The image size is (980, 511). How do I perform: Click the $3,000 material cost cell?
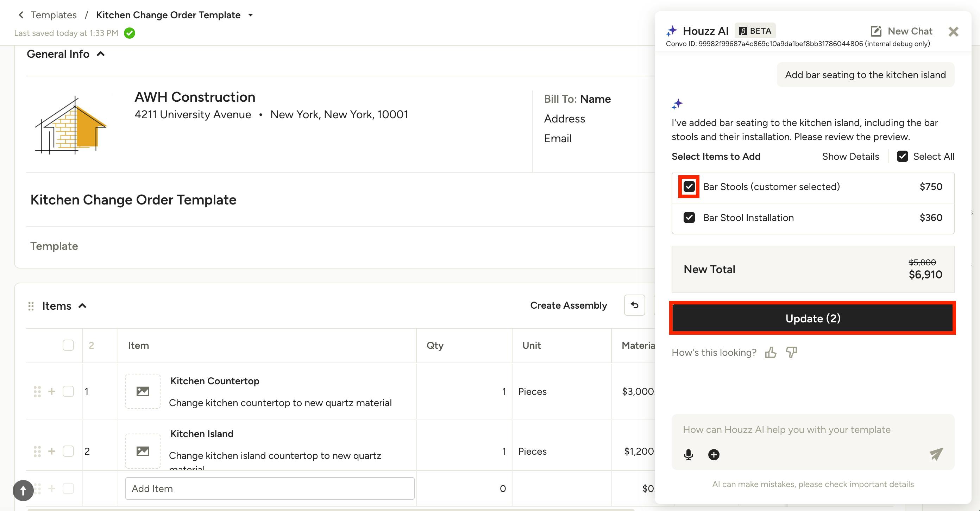pyautogui.click(x=637, y=391)
